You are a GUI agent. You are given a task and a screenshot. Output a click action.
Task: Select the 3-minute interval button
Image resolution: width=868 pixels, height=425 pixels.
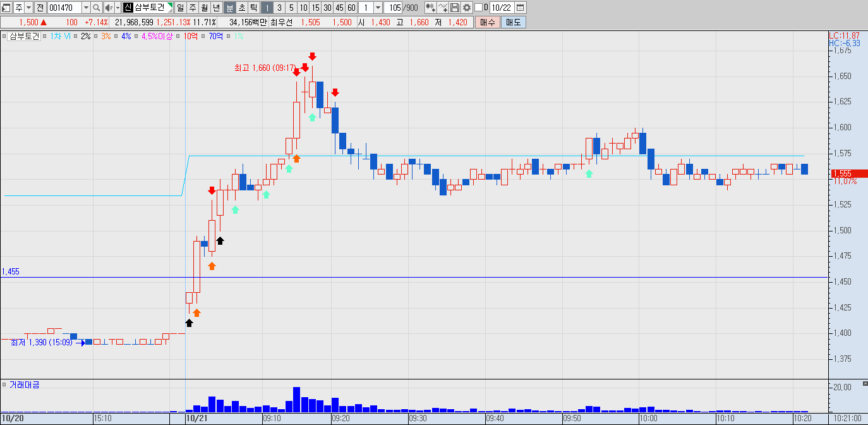click(279, 8)
